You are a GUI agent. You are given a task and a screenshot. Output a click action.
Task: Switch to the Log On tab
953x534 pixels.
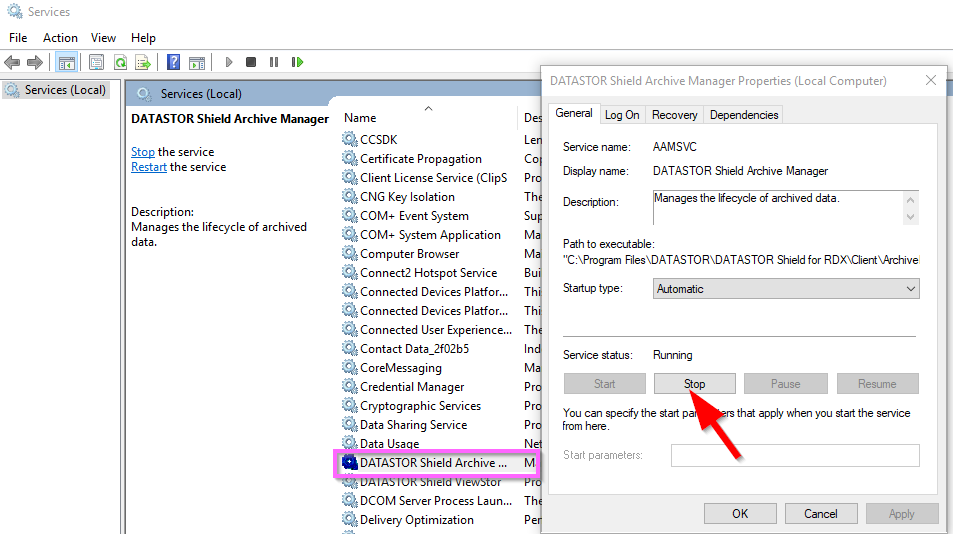pos(622,115)
